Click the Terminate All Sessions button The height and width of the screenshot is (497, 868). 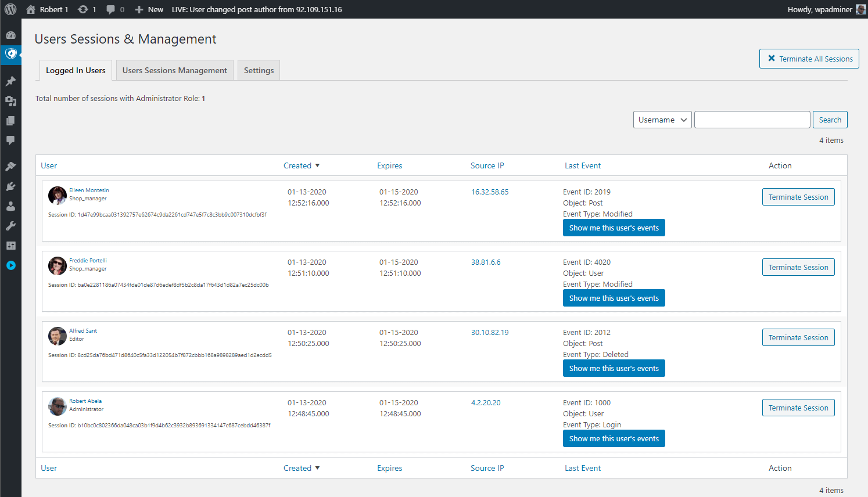point(809,59)
